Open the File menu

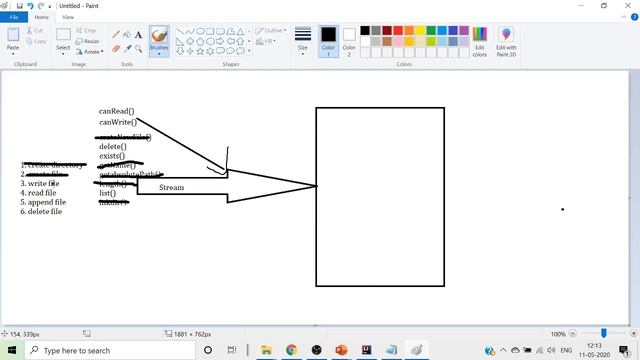coord(14,17)
